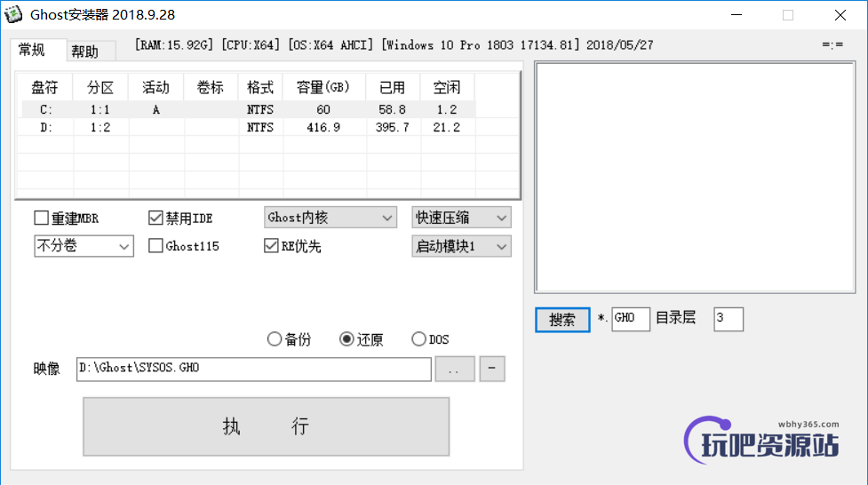The height and width of the screenshot is (485, 868).
Task: Click the 空闲 column header
Action: point(447,87)
